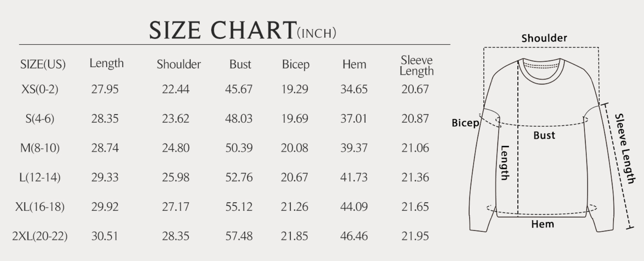Select the Shoulder column header in the table
The image size is (644, 261).
(x=178, y=64)
